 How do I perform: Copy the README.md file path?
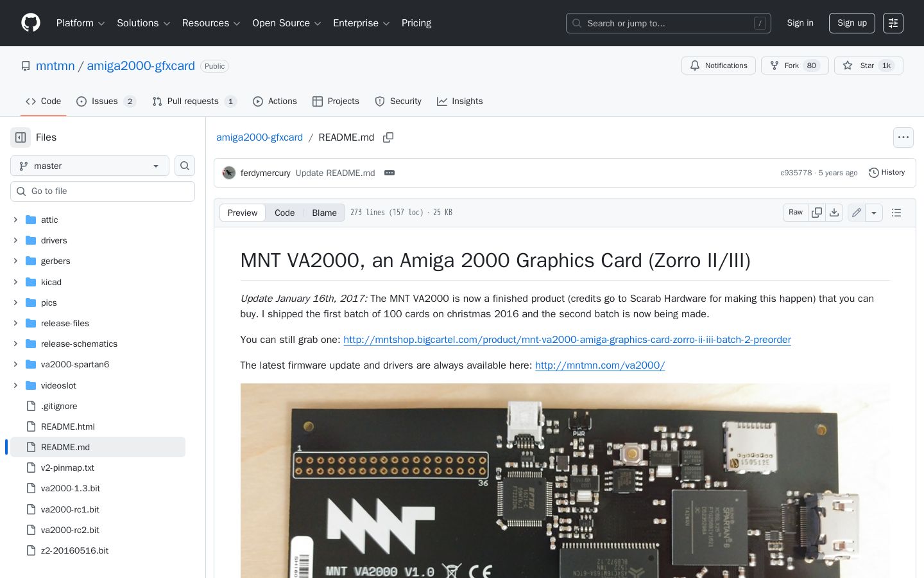click(x=388, y=137)
